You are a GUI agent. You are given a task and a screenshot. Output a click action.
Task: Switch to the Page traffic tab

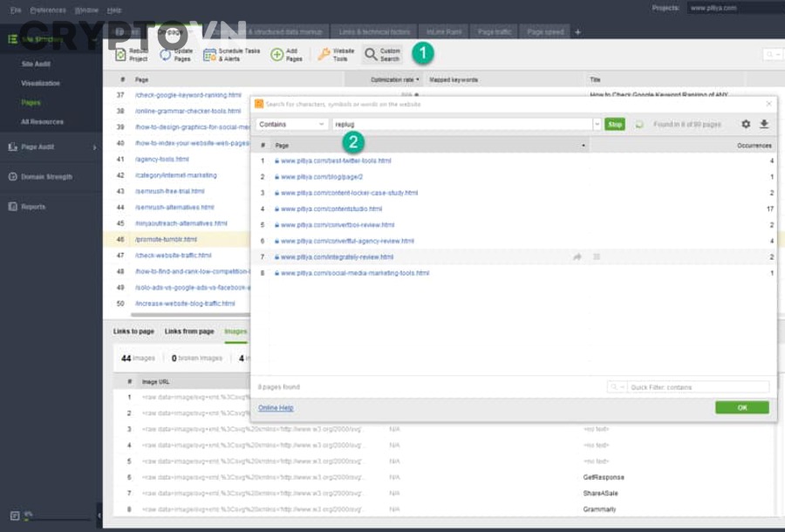495,32
